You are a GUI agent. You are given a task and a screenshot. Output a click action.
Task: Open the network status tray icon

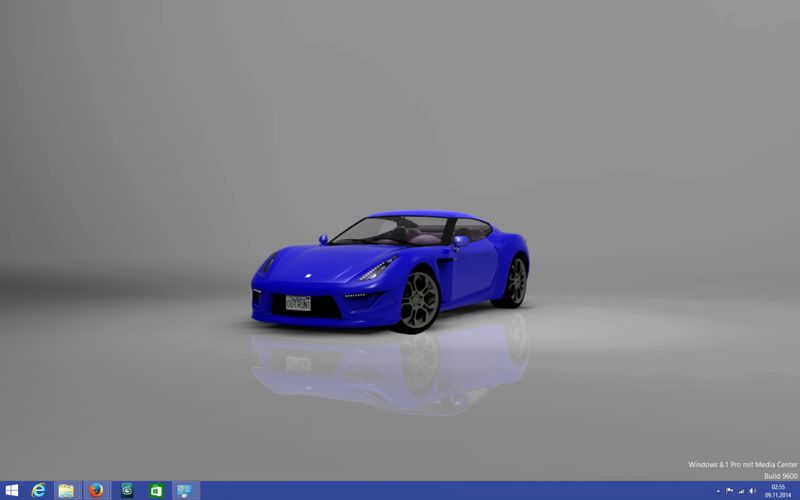point(741,491)
